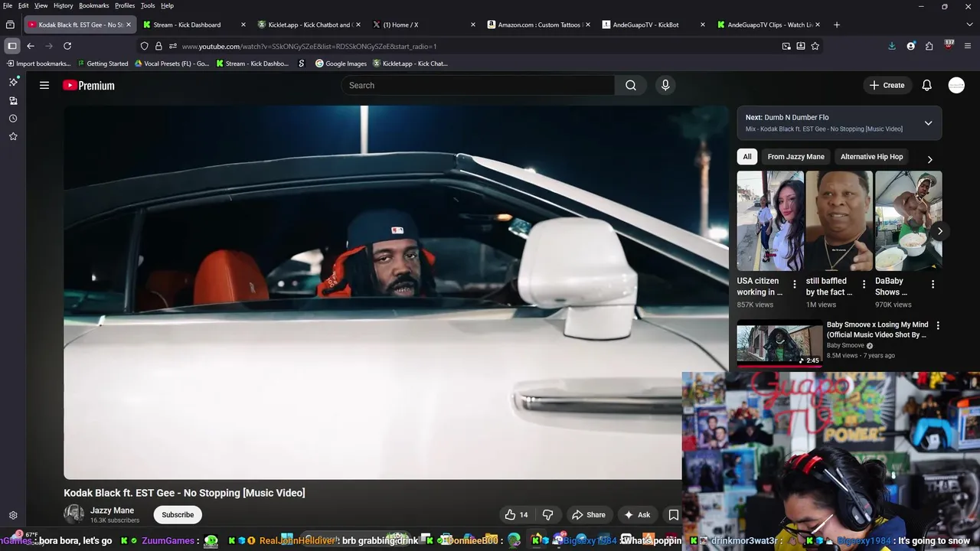Open the Firefox account icon

[x=910, y=46]
